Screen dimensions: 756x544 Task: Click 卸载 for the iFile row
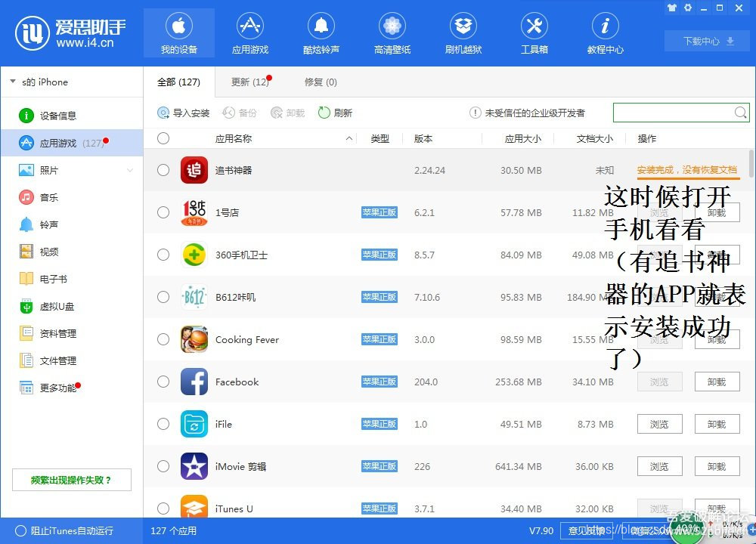[x=717, y=424]
